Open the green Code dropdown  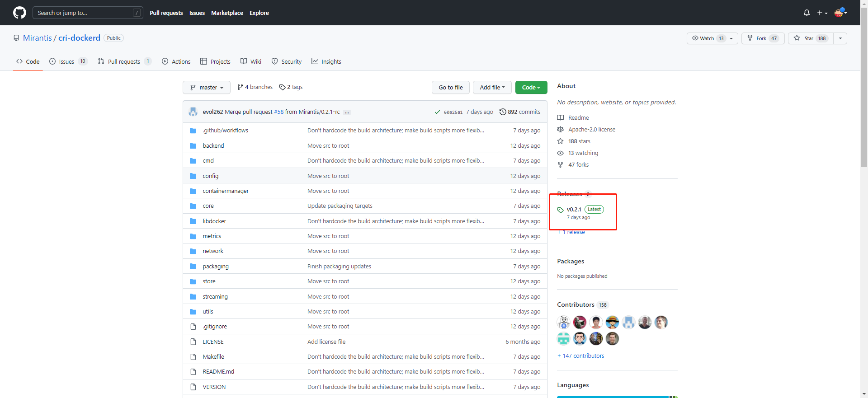click(x=531, y=87)
